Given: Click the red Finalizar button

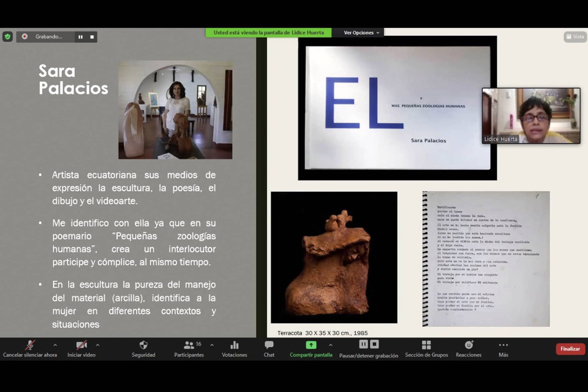Looking at the screenshot, I should (570, 349).
